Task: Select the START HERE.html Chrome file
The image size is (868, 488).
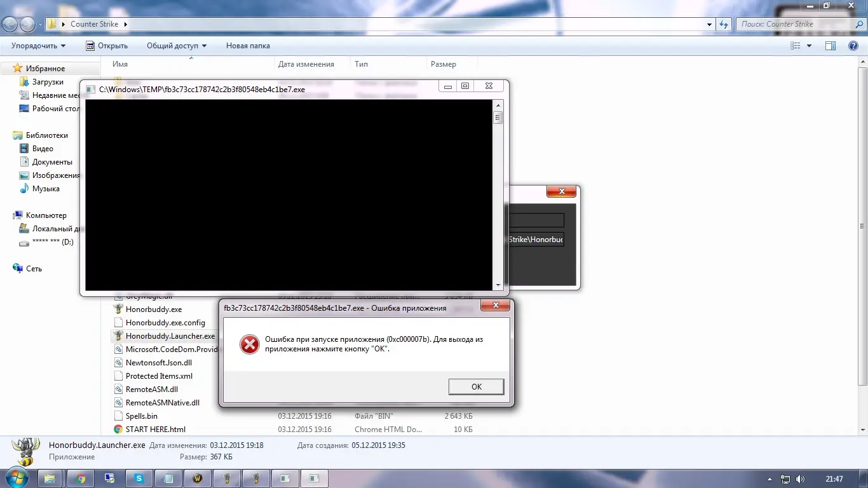Action: pos(156,430)
